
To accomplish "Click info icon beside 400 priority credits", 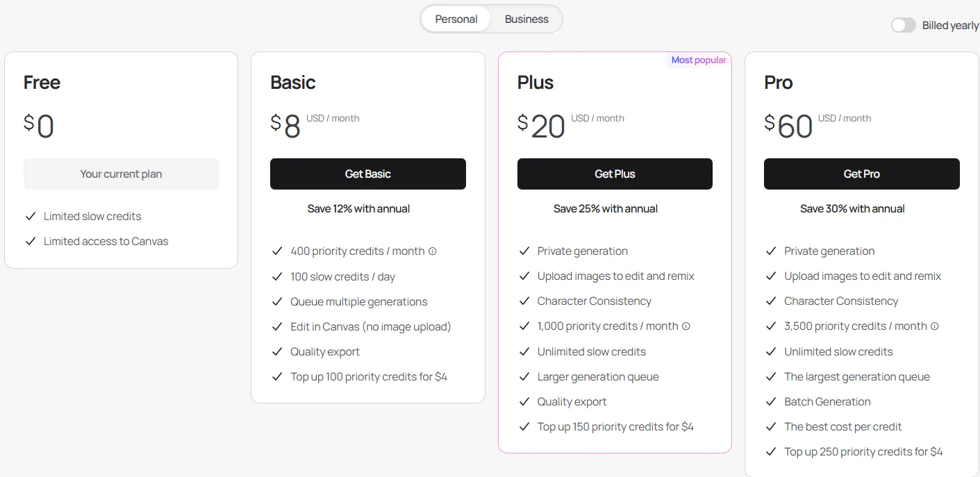I will 433,251.
